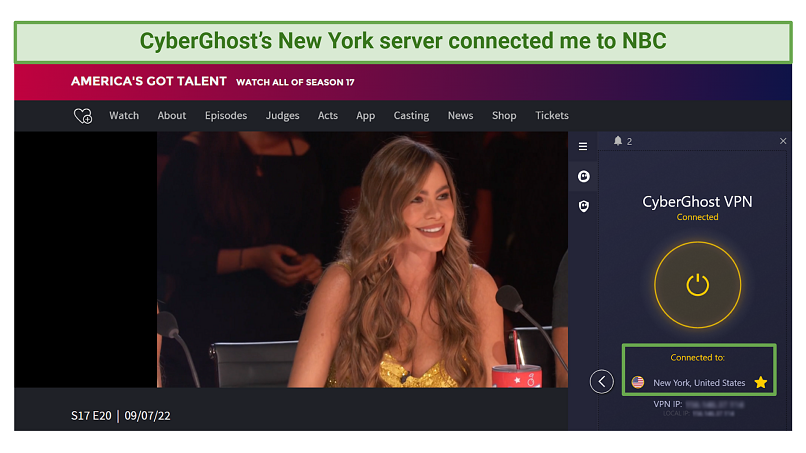This screenshot has width=806, height=453.
Task: Click the S17 E20 episode label
Action: (91, 415)
